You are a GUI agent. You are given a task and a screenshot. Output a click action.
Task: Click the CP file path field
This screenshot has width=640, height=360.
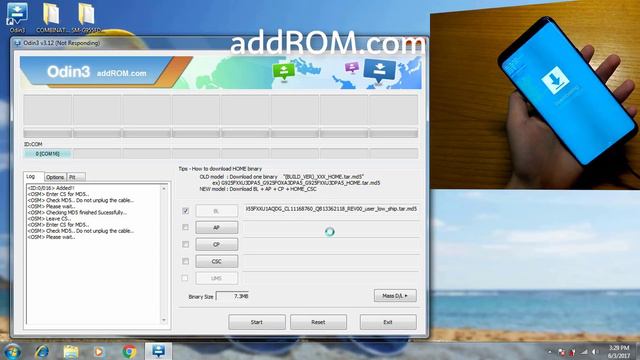click(331, 245)
